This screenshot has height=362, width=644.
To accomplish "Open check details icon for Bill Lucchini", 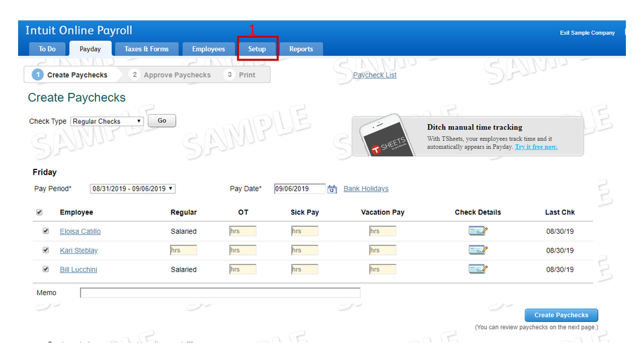I will pos(478,269).
